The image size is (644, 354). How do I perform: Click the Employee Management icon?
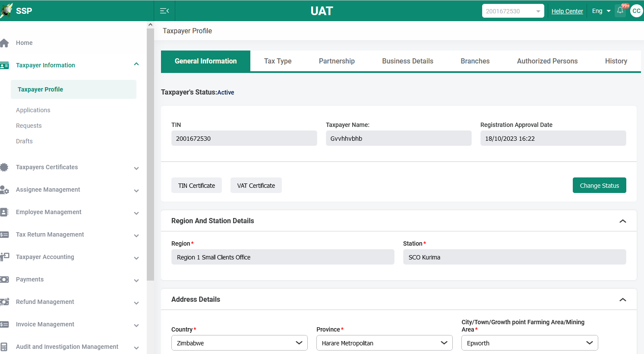pyautogui.click(x=5, y=212)
